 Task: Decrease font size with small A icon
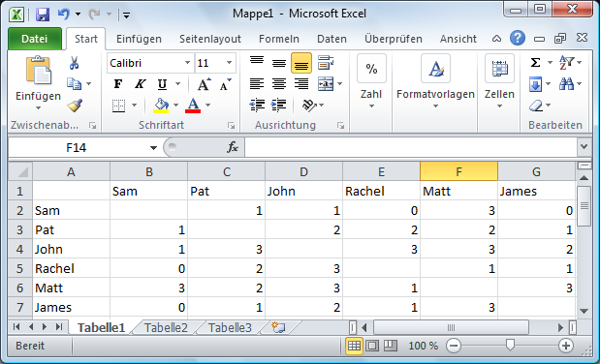pyautogui.click(x=226, y=84)
